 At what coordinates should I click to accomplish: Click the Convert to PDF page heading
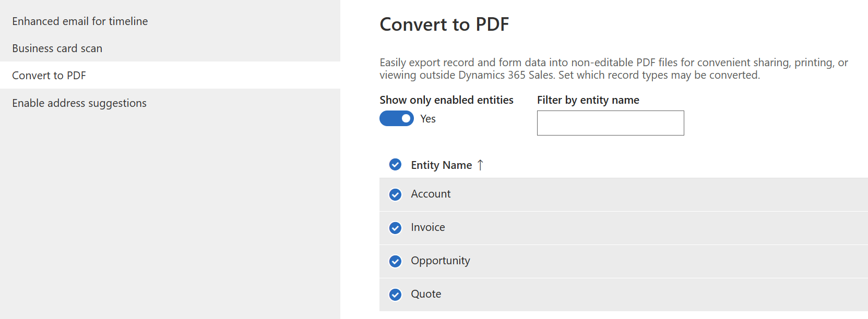444,24
